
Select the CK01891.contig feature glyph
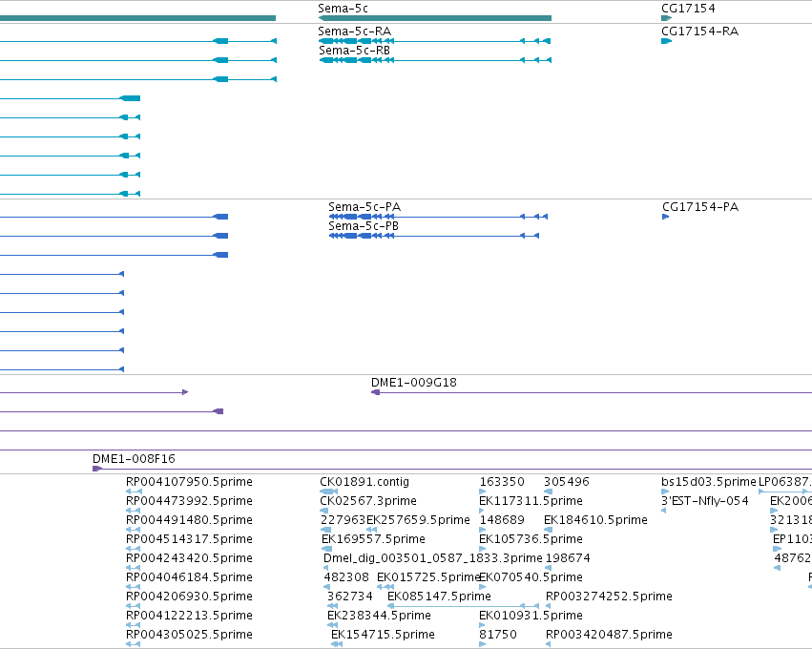click(329, 492)
